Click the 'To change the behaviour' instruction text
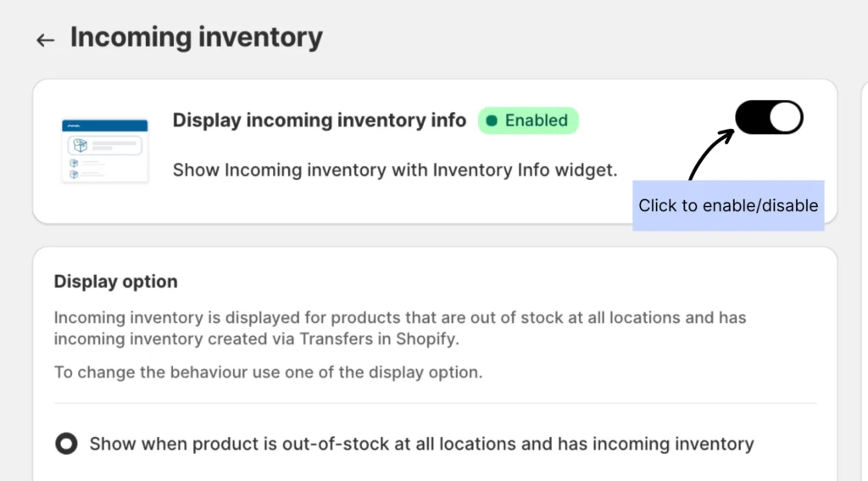 tap(268, 372)
